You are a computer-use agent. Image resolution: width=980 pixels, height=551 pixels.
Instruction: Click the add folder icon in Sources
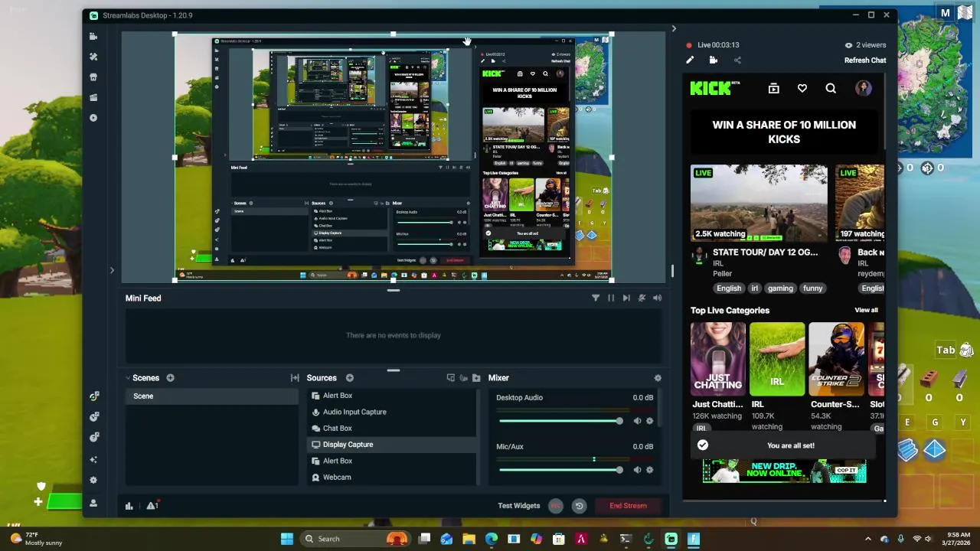(x=476, y=378)
